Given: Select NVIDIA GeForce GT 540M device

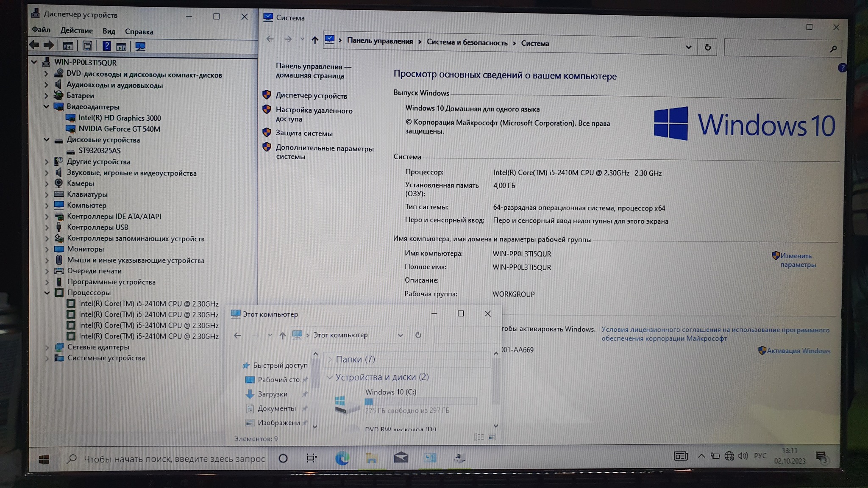Looking at the screenshot, I should [x=119, y=129].
